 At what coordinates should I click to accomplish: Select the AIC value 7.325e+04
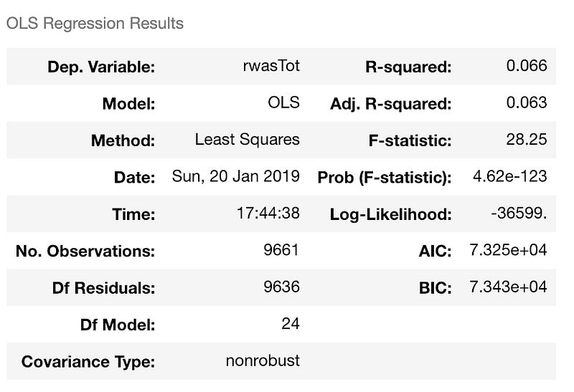click(x=508, y=251)
